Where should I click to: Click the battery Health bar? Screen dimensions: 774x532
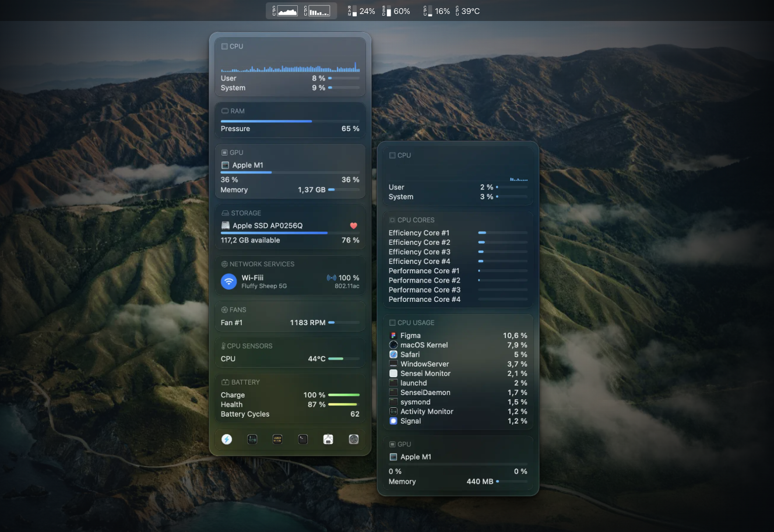point(344,404)
